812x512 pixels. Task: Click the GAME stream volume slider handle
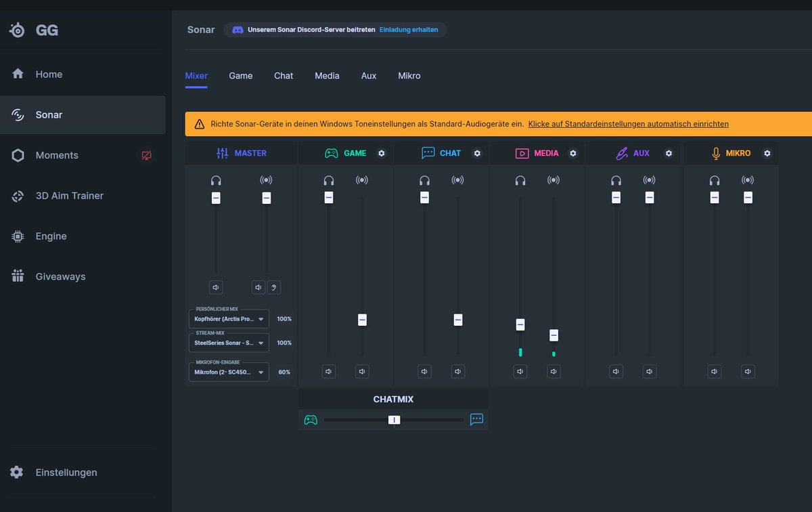[363, 320]
